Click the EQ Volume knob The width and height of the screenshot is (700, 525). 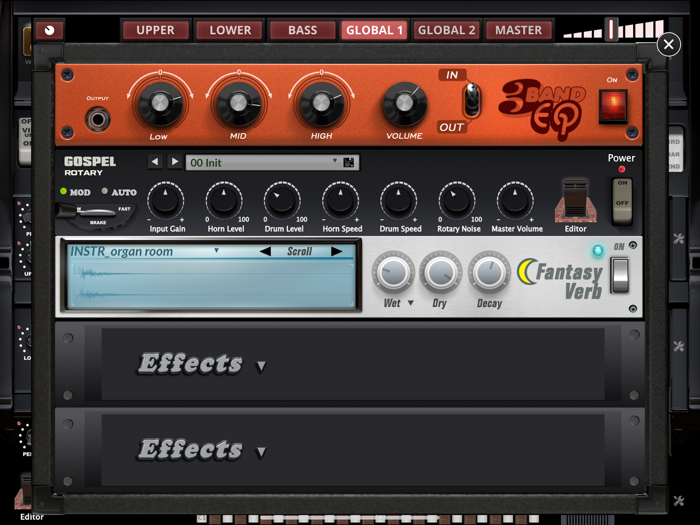pyautogui.click(x=404, y=103)
